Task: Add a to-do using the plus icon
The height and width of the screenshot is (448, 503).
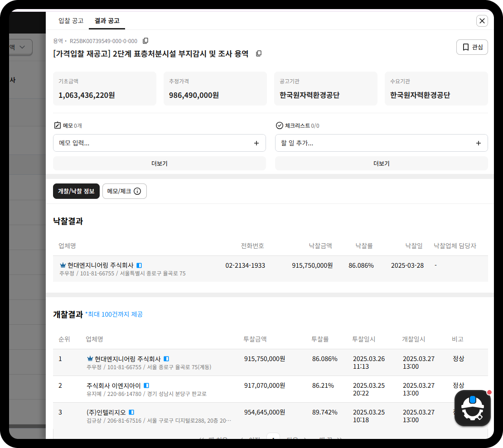Action: 478,143
